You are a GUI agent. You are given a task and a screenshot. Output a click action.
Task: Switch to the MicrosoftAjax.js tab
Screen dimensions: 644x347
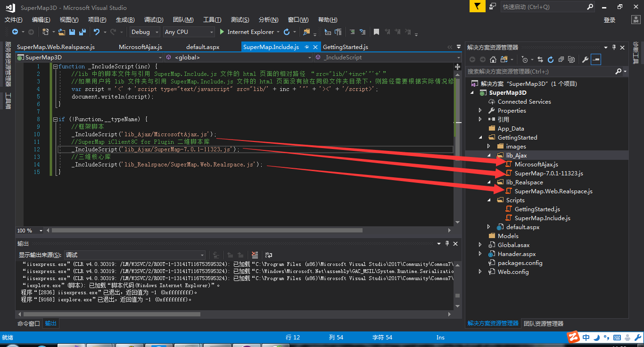140,47
